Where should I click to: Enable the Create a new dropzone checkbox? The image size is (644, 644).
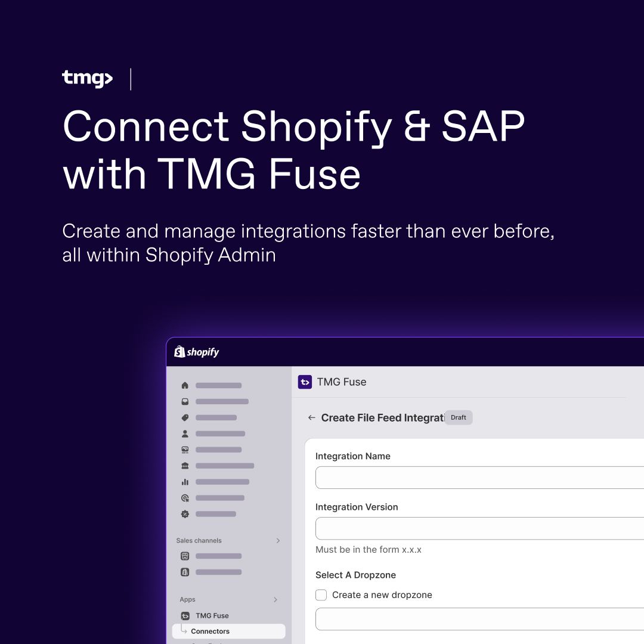coord(321,595)
